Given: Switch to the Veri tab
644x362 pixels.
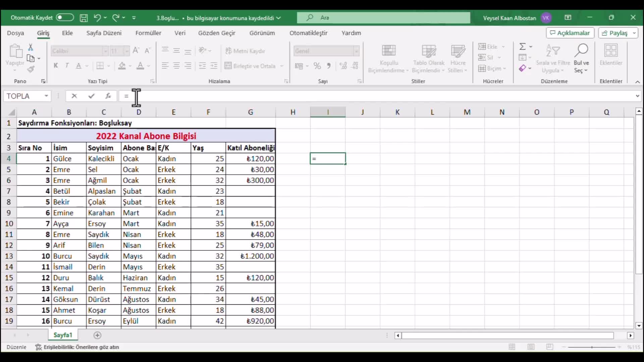Looking at the screenshot, I should tap(180, 33).
